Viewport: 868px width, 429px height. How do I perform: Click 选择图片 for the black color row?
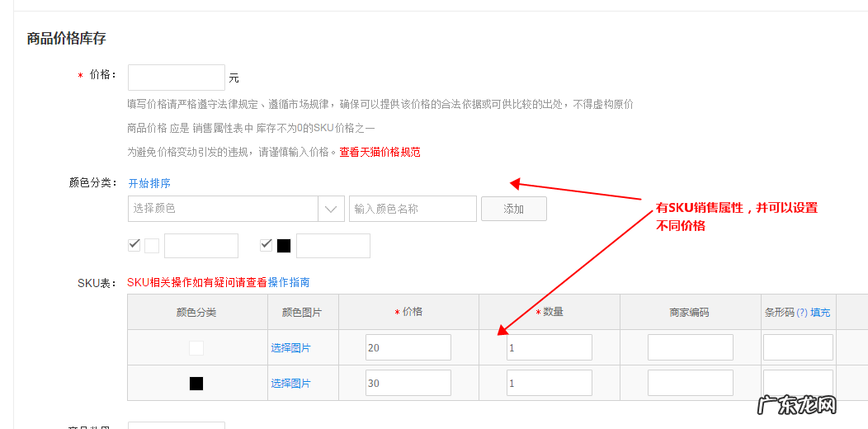pos(290,383)
